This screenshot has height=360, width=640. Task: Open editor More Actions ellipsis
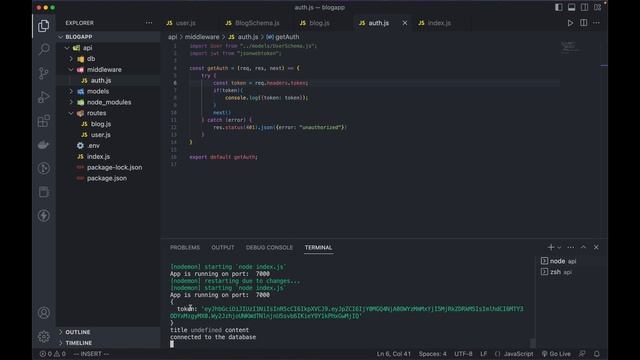click(596, 23)
